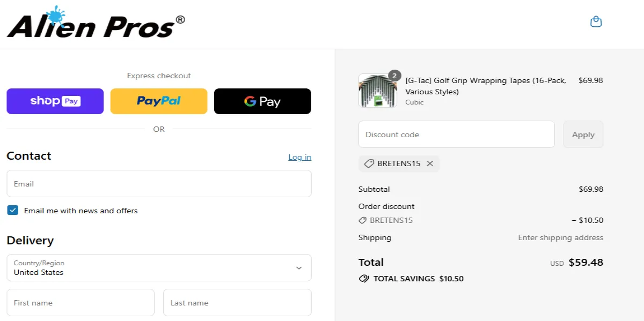Choose Google Pay for express checkout

point(262,101)
